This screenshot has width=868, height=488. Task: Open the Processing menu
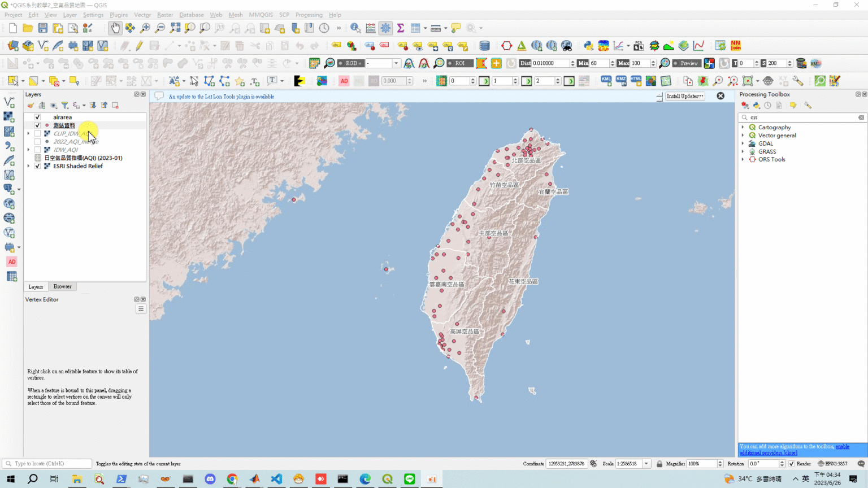coord(309,15)
